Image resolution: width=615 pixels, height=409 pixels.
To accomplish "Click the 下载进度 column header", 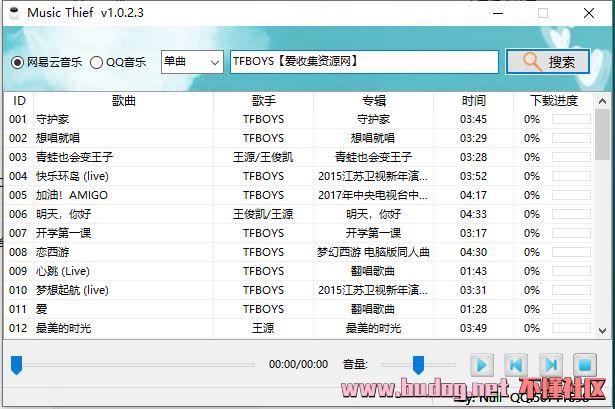I will tap(554, 101).
